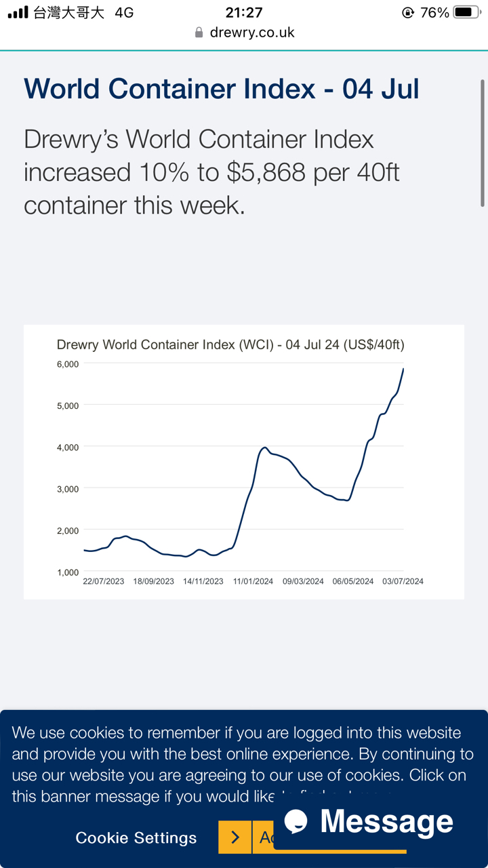Tap the chart title Drewry World Container Index
Image resolution: width=488 pixels, height=868 pixels.
(230, 344)
